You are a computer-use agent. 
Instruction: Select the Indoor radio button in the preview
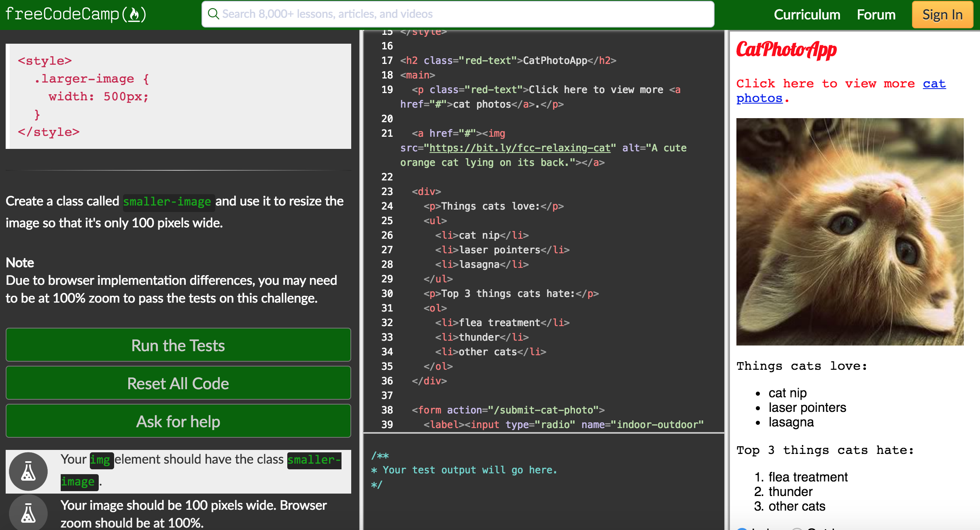coord(742,529)
